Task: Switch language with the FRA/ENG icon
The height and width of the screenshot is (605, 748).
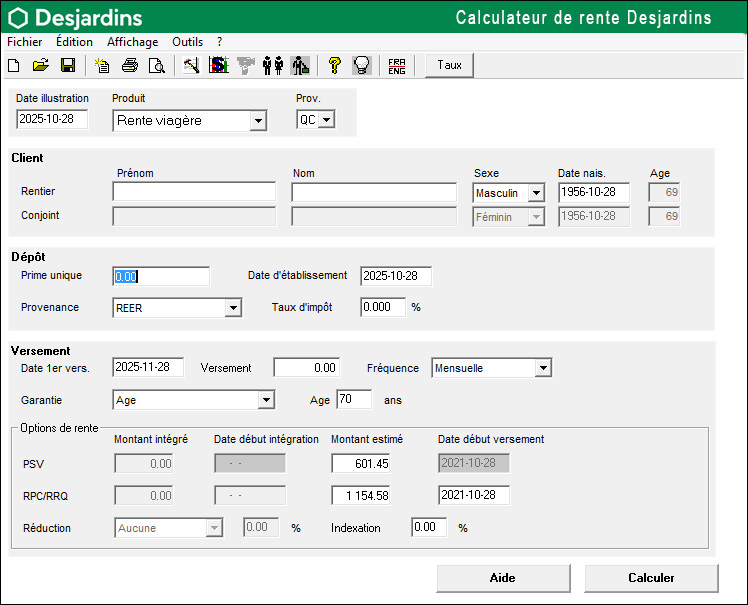Action: pyautogui.click(x=397, y=66)
